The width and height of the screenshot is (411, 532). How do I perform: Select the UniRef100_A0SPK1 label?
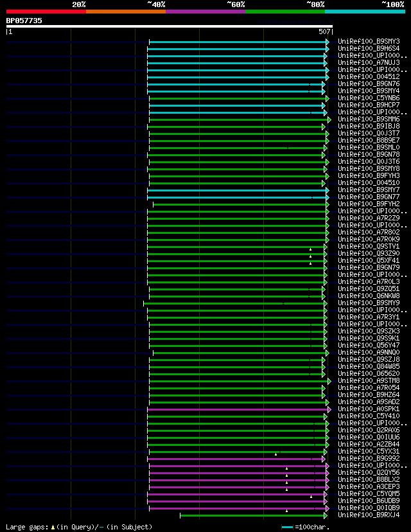click(369, 409)
